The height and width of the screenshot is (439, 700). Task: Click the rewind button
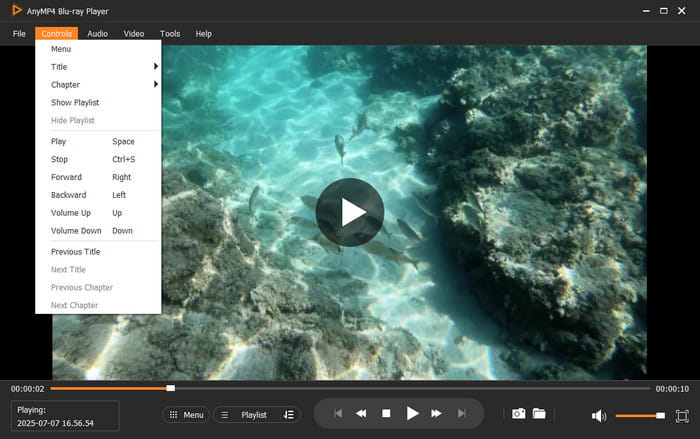(361, 414)
